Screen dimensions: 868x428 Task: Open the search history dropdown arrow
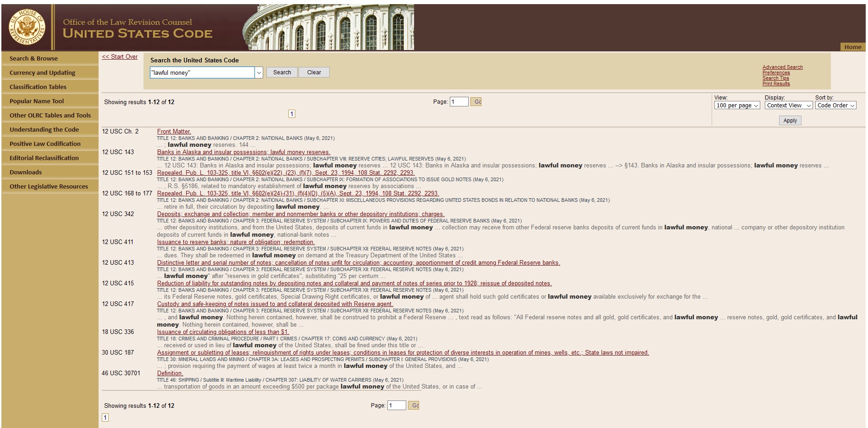pyautogui.click(x=259, y=72)
